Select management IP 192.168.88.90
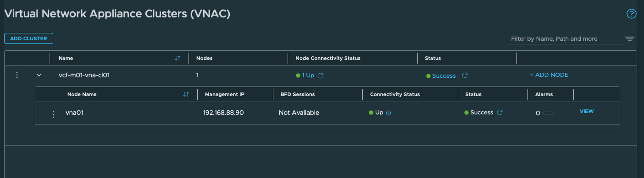The width and height of the screenshot is (644, 178). click(x=223, y=112)
